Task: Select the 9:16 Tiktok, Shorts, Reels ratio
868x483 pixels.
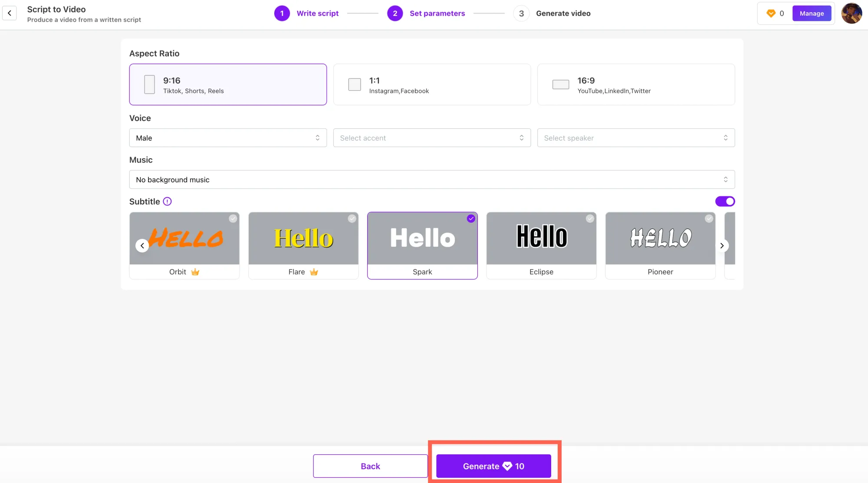Action: 228,85
